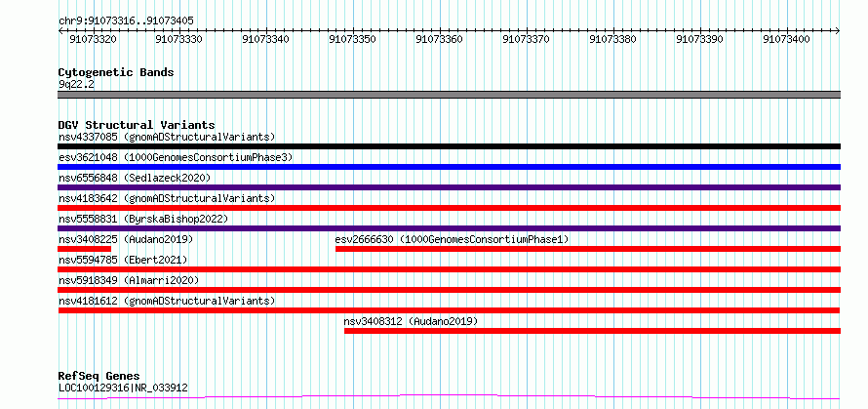Click ruler tick label 91073370
This screenshot has width=868, height=409.
[x=526, y=39]
